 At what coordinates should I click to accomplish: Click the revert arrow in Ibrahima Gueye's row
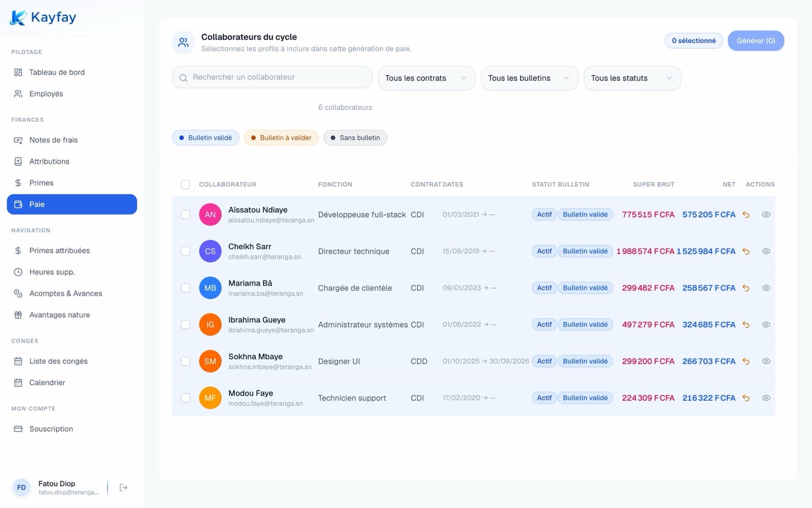[x=746, y=324]
